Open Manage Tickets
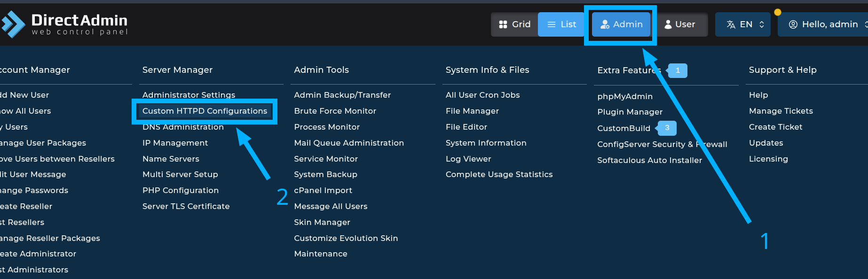Image resolution: width=868 pixels, height=279 pixels. tap(781, 111)
